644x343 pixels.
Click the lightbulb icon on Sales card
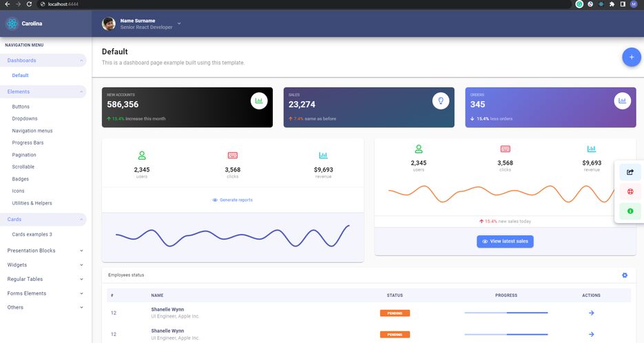(441, 101)
